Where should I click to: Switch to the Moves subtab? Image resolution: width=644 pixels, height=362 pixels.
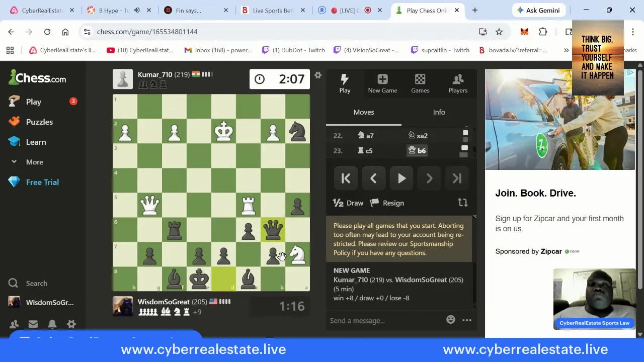(364, 112)
